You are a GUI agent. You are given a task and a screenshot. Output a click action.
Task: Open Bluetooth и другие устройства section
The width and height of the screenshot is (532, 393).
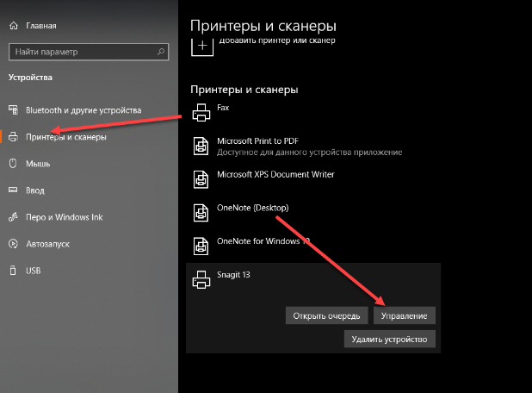click(x=84, y=110)
